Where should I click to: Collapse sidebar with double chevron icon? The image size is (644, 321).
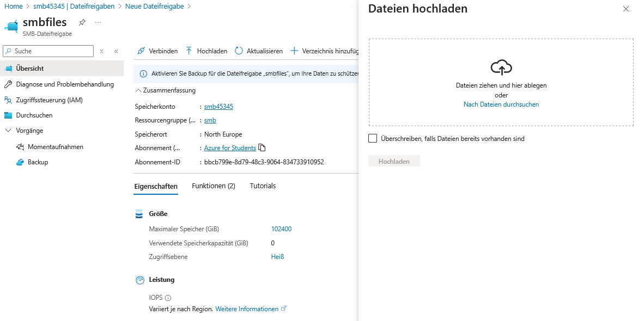116,51
